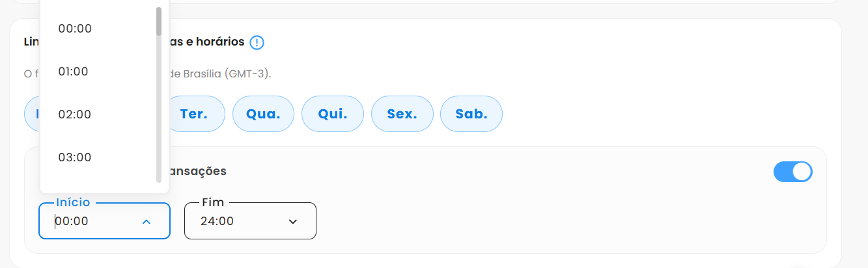Turn off the blue toggle switch

792,172
